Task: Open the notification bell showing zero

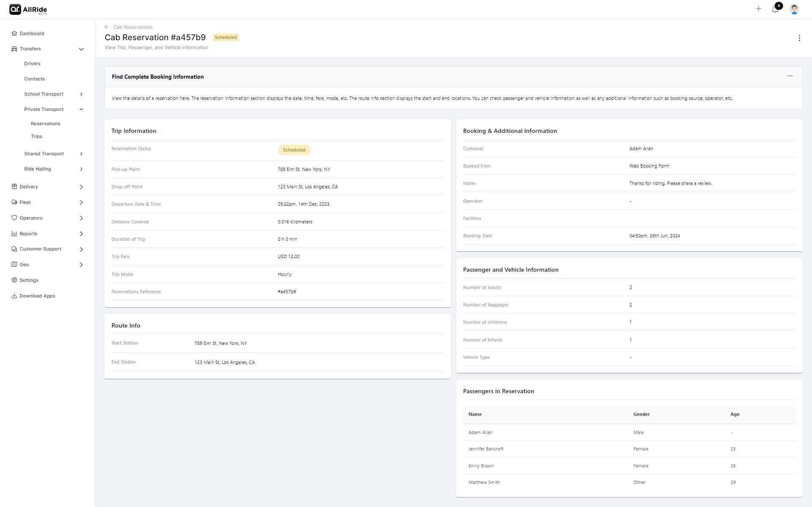Action: [x=775, y=9]
